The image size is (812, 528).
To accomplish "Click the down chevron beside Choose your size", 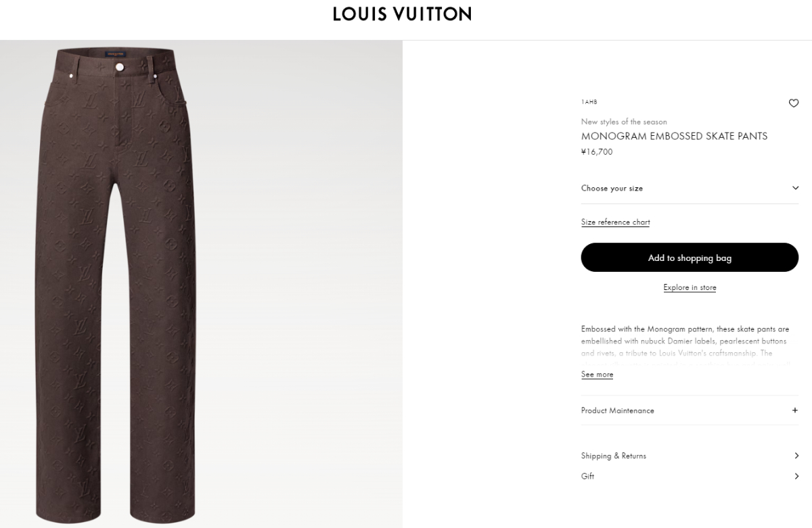I will coord(795,188).
